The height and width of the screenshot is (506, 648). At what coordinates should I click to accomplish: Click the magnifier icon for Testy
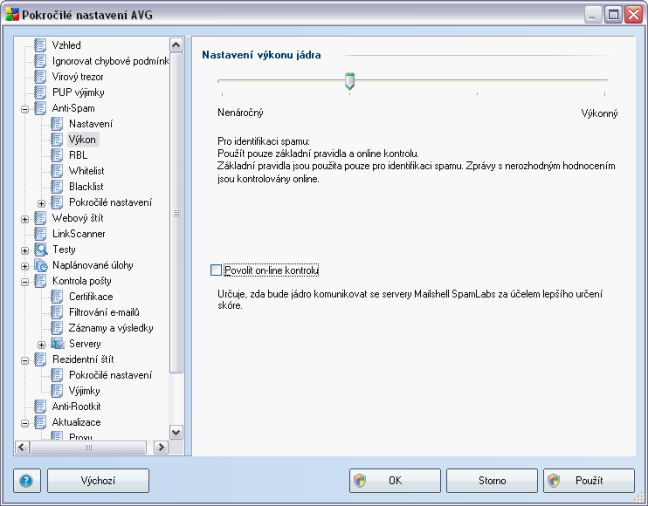(x=40, y=249)
